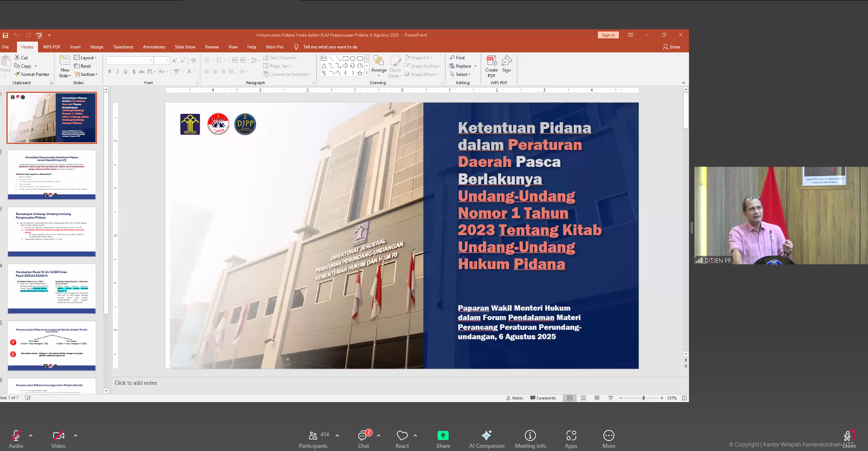Open the Section dropdown
868x451 pixels.
point(86,75)
